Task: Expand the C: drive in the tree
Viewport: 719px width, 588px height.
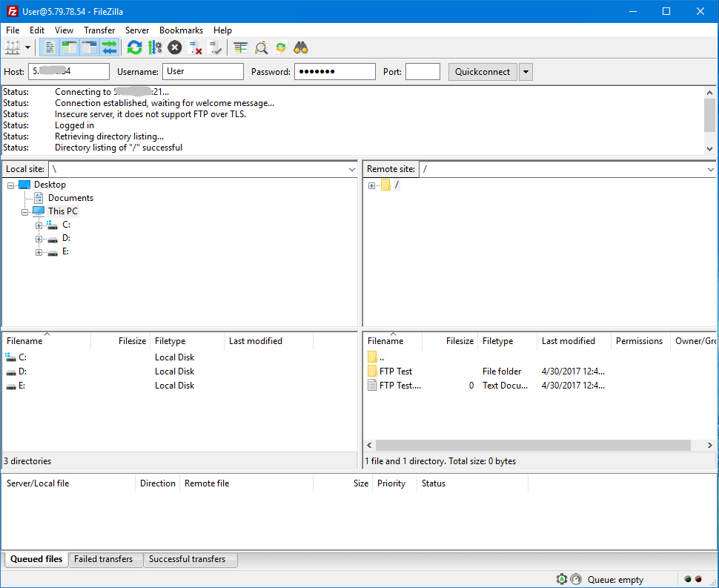Action: coord(39,225)
